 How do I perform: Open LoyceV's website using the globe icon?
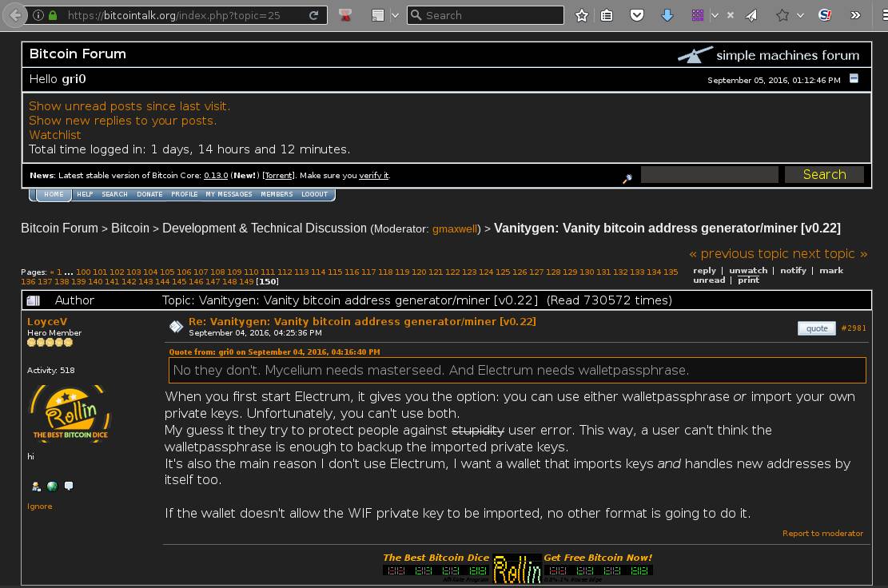coord(51,486)
